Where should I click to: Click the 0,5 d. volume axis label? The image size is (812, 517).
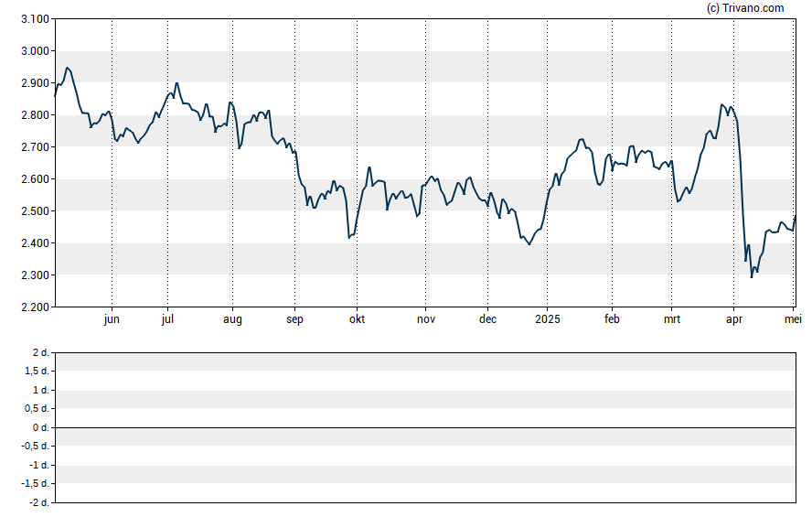coord(37,409)
